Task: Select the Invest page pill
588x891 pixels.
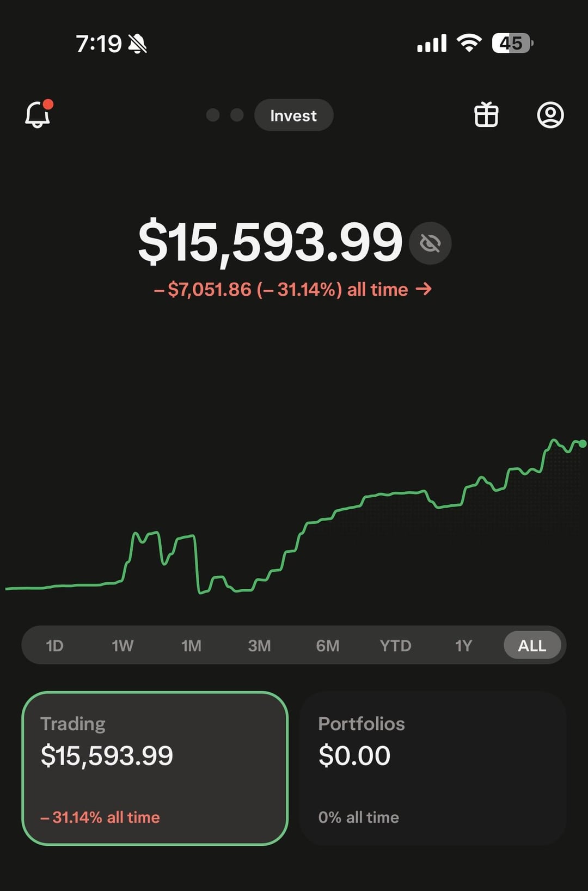Action: pos(293,115)
